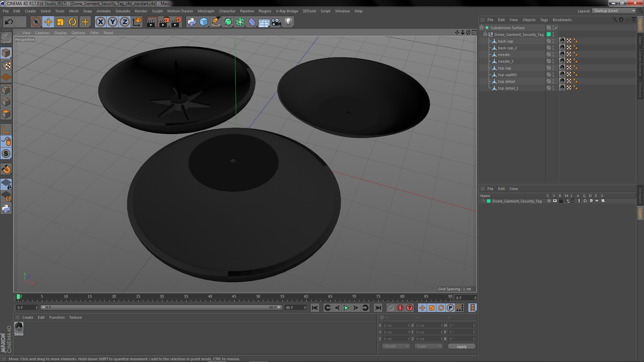Add a Camera object
The width and height of the screenshot is (644, 362).
(276, 22)
